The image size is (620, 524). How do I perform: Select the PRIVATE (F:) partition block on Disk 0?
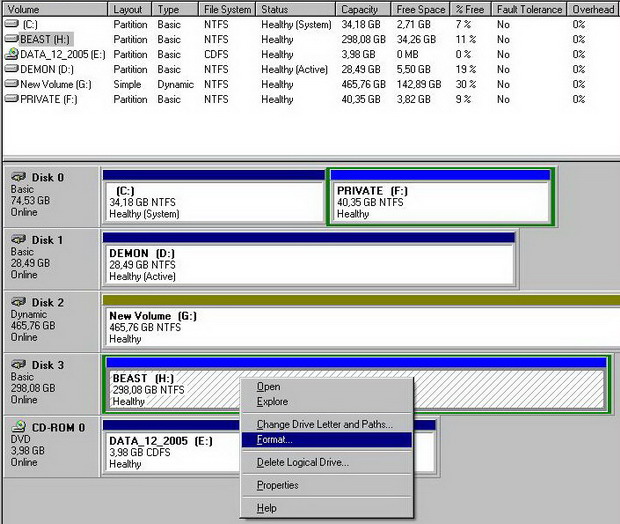(x=440, y=197)
